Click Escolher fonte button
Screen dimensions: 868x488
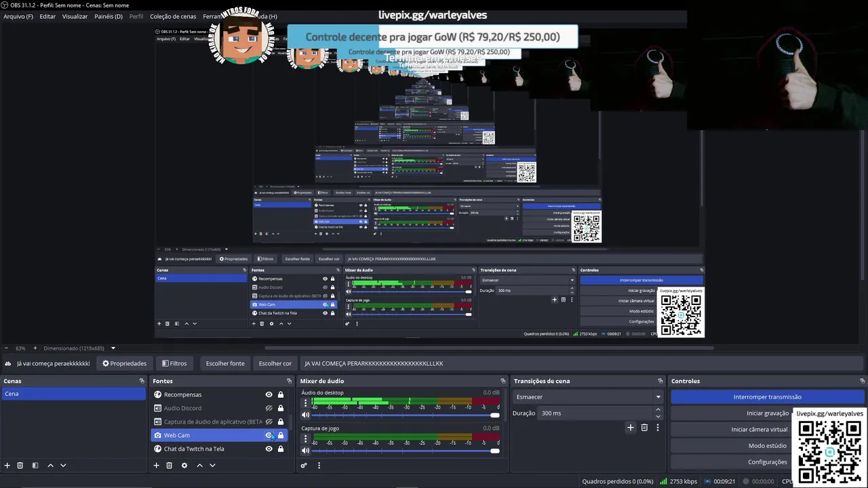pyautogui.click(x=225, y=363)
